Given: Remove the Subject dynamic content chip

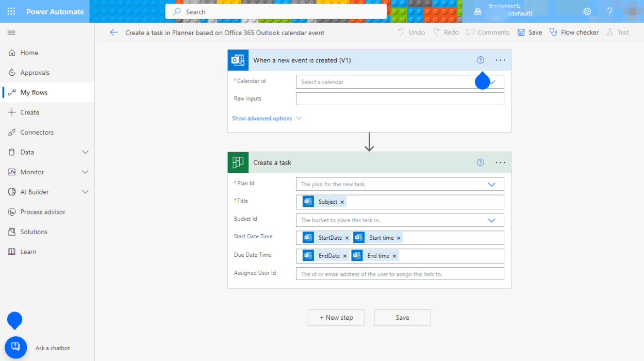Looking at the screenshot, I should (342, 202).
